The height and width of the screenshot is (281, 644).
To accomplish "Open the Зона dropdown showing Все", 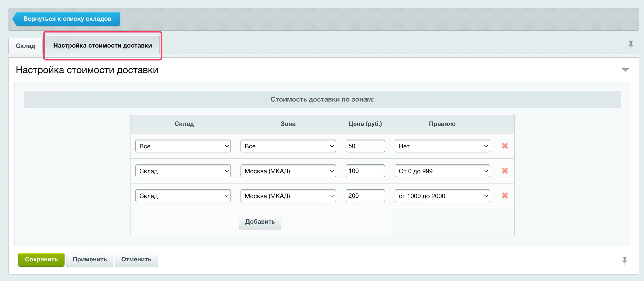I will click(x=288, y=146).
